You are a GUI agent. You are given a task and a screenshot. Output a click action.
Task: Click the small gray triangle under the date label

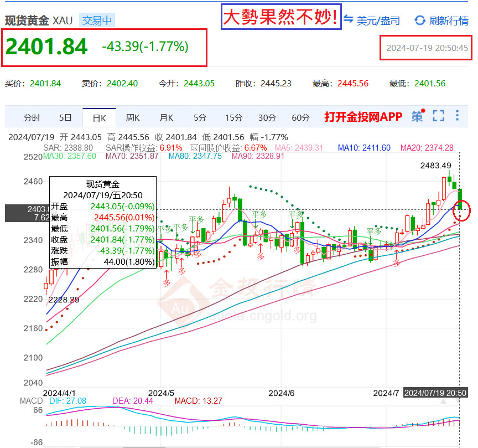tap(443, 401)
